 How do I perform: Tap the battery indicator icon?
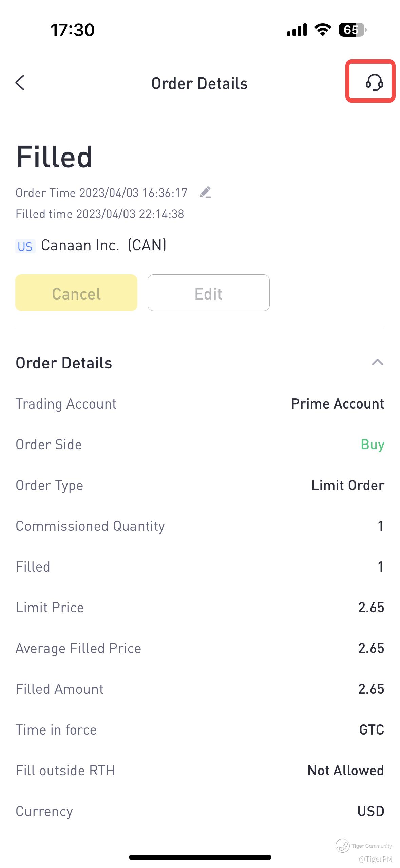(x=352, y=30)
